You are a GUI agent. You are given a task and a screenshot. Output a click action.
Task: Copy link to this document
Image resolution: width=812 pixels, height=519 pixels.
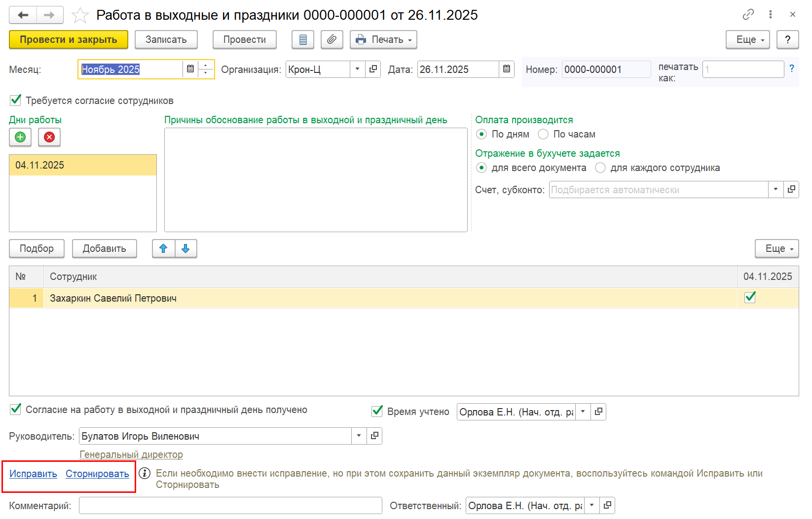pos(748,14)
